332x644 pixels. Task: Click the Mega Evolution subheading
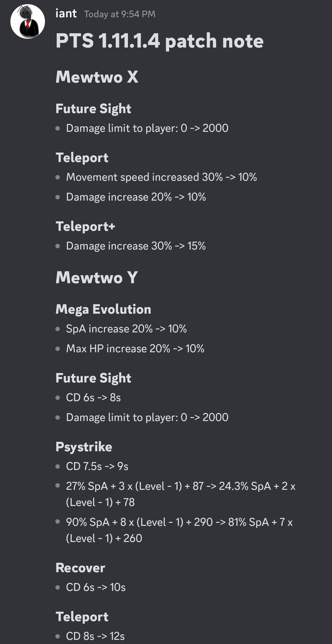103,309
